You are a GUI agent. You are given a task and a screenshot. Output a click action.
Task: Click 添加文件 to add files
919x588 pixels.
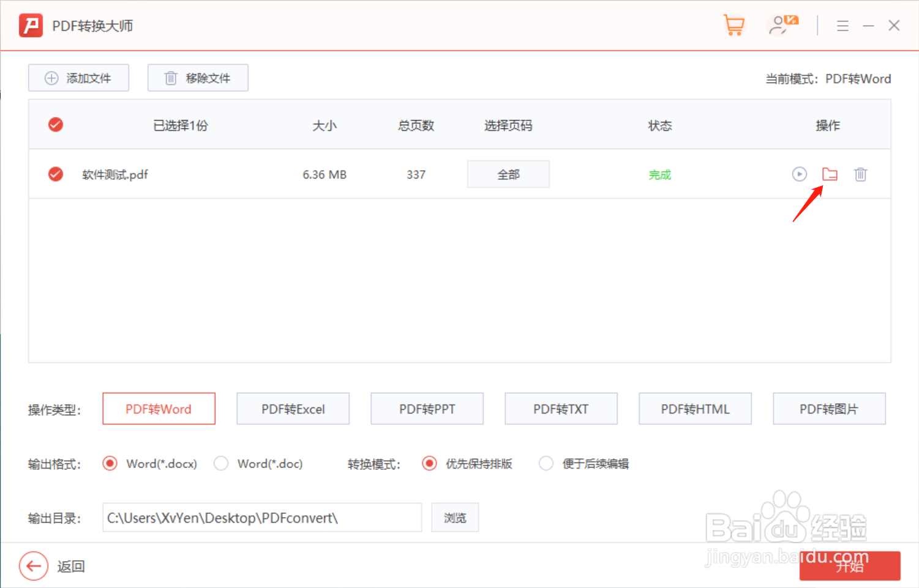point(78,78)
